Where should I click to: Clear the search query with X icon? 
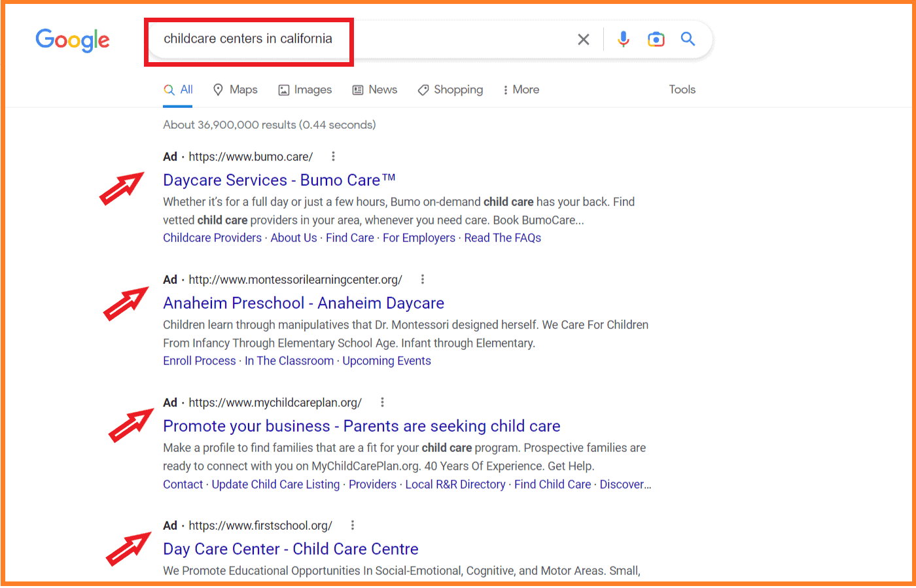pos(584,40)
